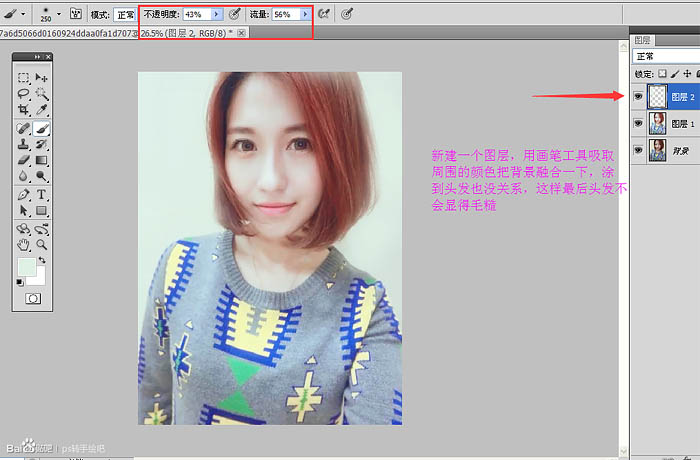
Task: Open the 流量 flow slider arrow
Action: point(305,14)
